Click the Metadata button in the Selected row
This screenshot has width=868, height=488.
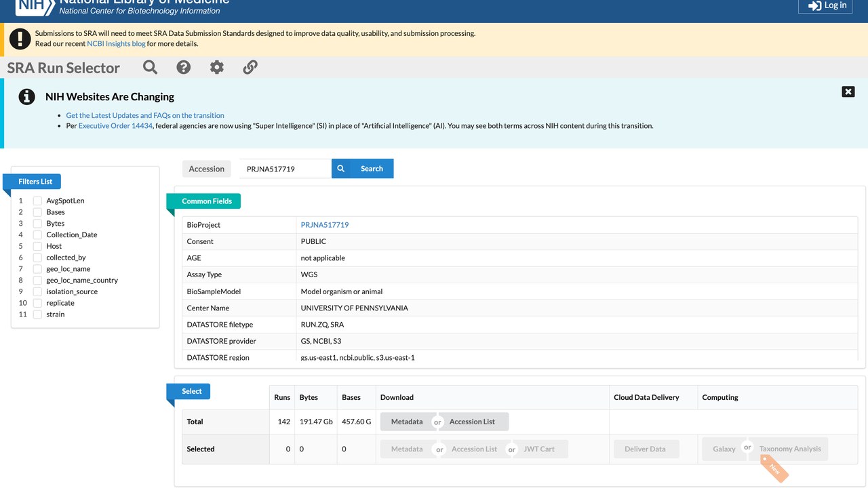[x=407, y=449]
